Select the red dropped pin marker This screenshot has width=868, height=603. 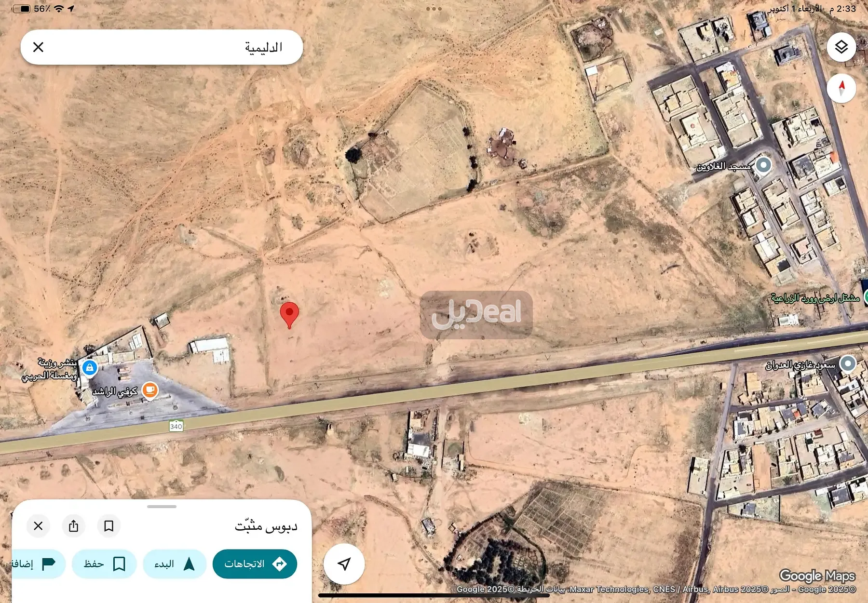pyautogui.click(x=289, y=315)
